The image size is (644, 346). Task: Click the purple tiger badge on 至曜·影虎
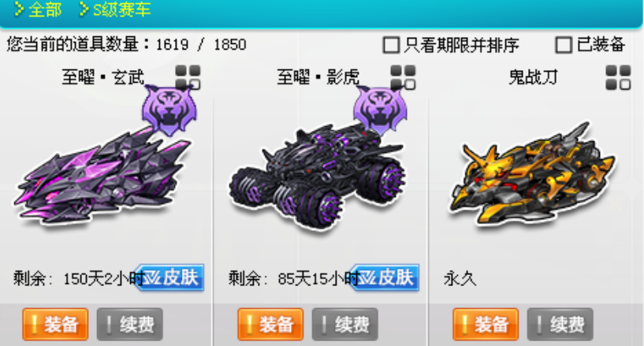tap(381, 111)
